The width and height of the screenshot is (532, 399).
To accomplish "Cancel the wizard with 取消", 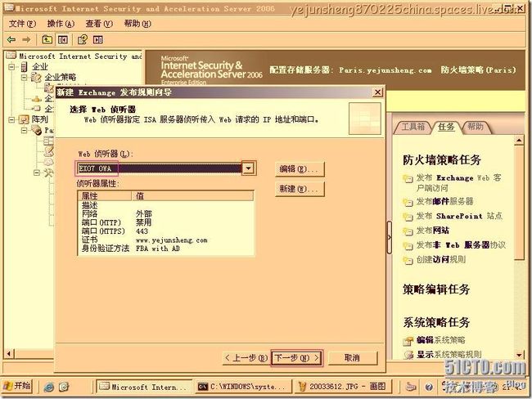I will pos(353,358).
